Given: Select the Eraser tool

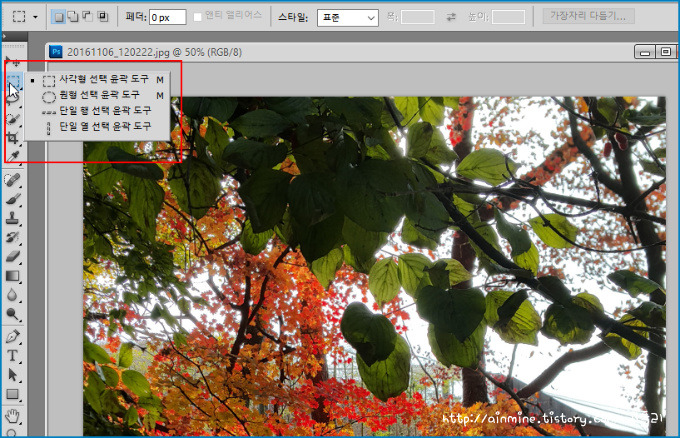Looking at the screenshot, I should (x=13, y=256).
